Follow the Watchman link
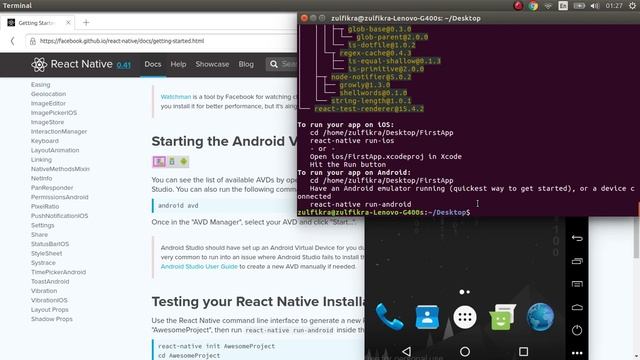This screenshot has height=360, width=640. (176, 97)
